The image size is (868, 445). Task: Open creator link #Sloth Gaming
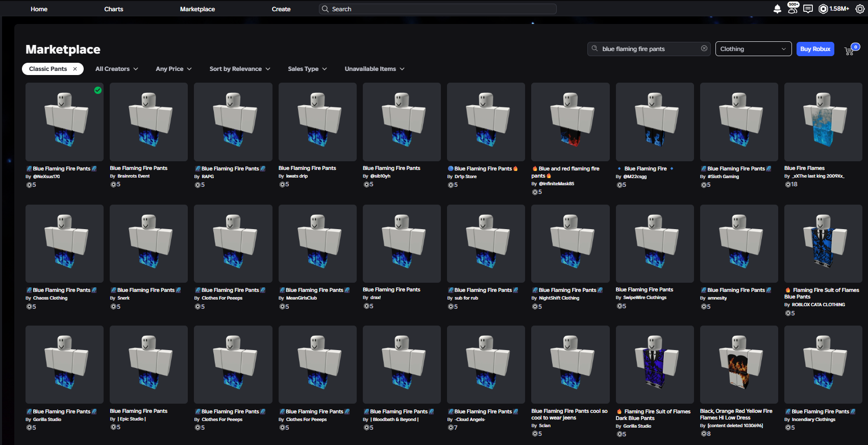pos(723,177)
